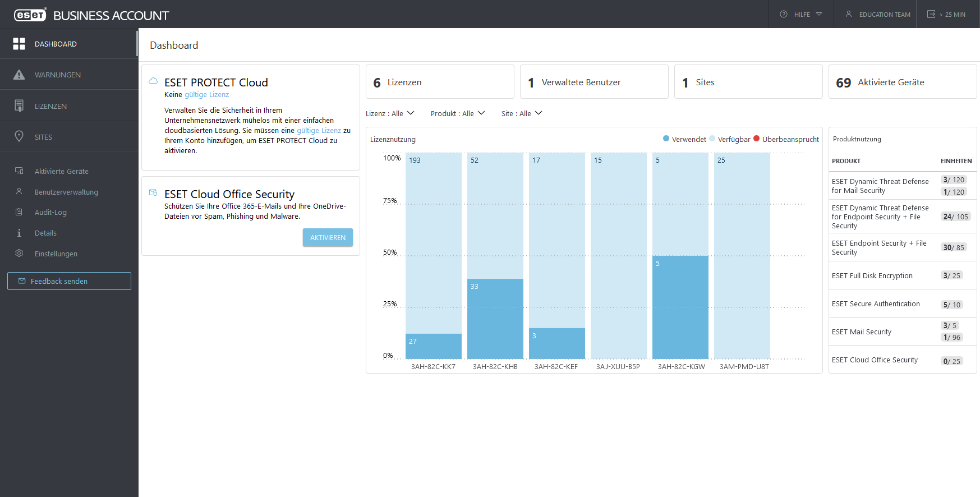Click the available bar of 3AJ-XUU-B5P

pos(619,256)
